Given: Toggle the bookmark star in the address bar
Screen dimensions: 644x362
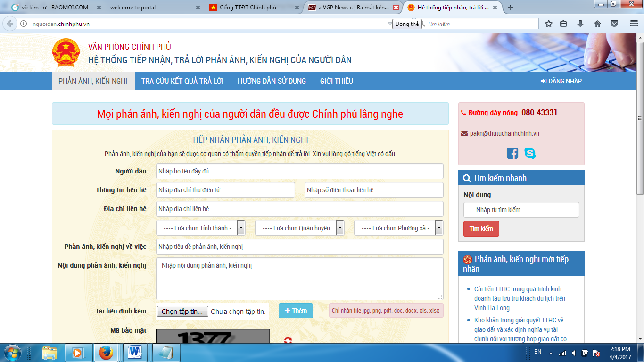Looking at the screenshot, I should coord(548,23).
